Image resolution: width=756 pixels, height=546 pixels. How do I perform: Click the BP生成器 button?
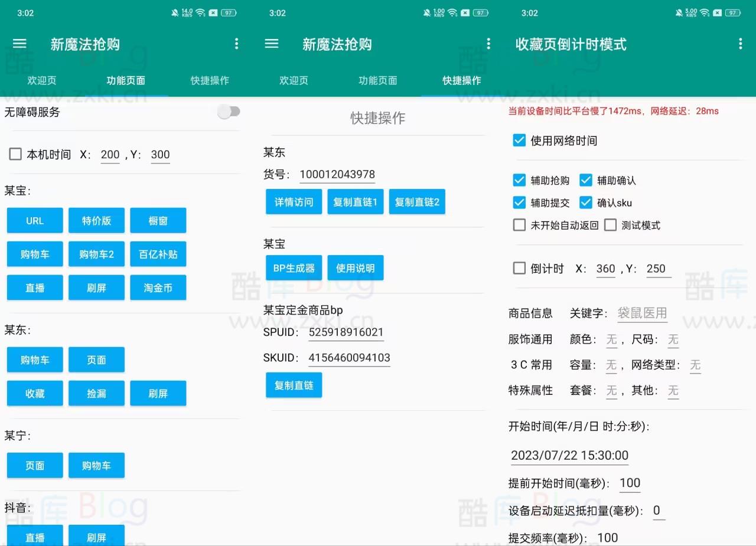(294, 267)
